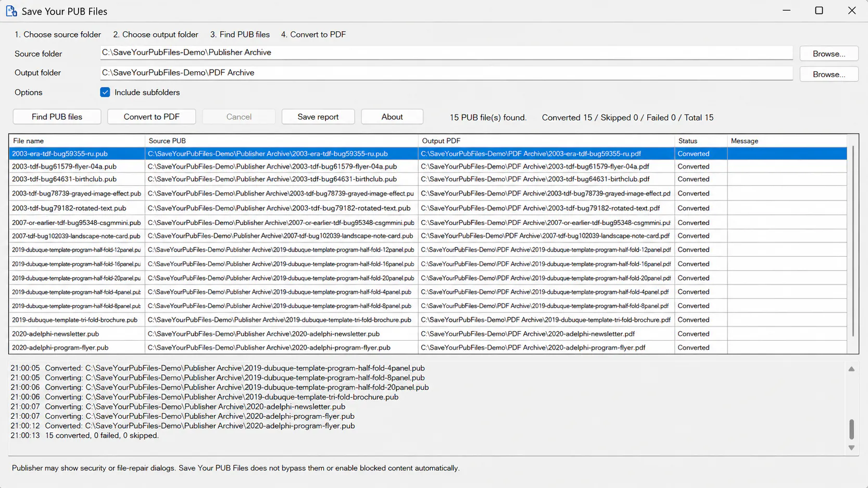Sort by the Output PDF column header
The image size is (868, 488).
pyautogui.click(x=546, y=141)
